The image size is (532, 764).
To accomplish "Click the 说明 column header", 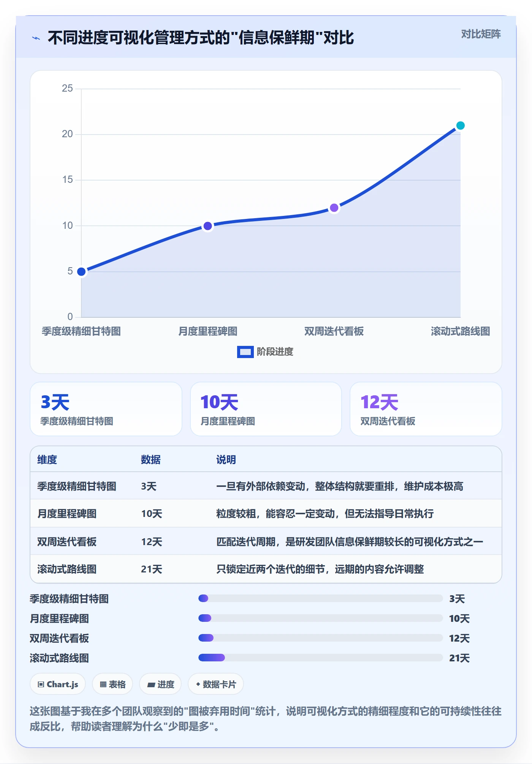I will point(226,460).
